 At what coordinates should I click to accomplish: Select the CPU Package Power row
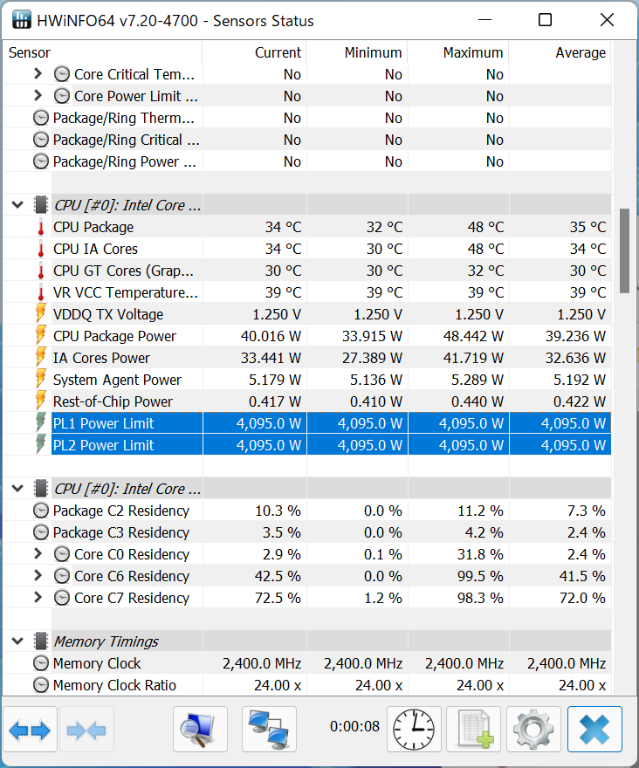[114, 336]
